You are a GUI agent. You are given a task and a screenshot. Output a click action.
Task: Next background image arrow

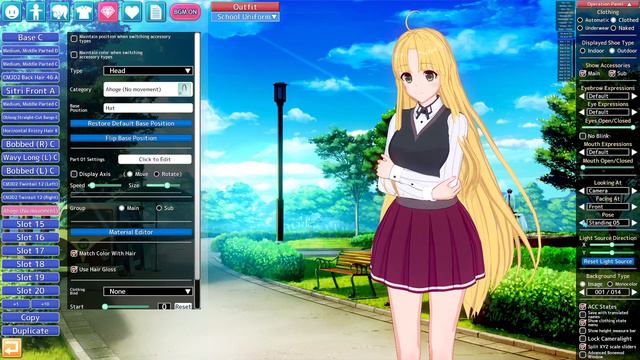tap(634, 292)
